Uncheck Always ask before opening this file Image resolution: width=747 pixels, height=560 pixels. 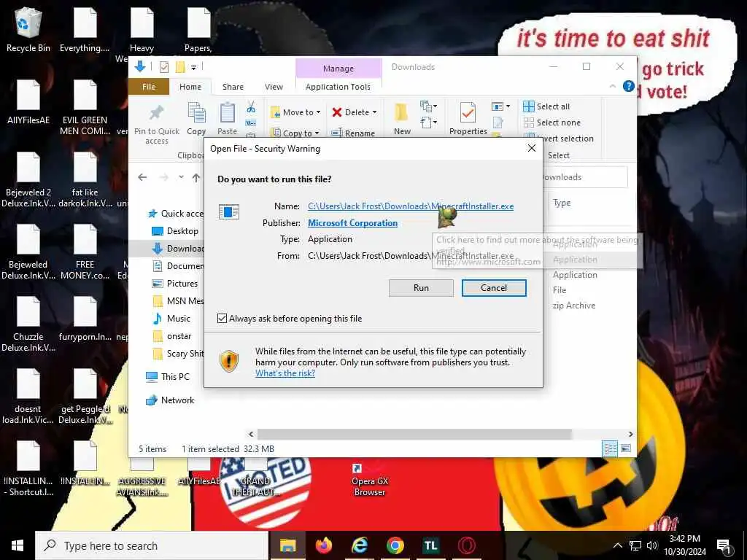tap(222, 318)
